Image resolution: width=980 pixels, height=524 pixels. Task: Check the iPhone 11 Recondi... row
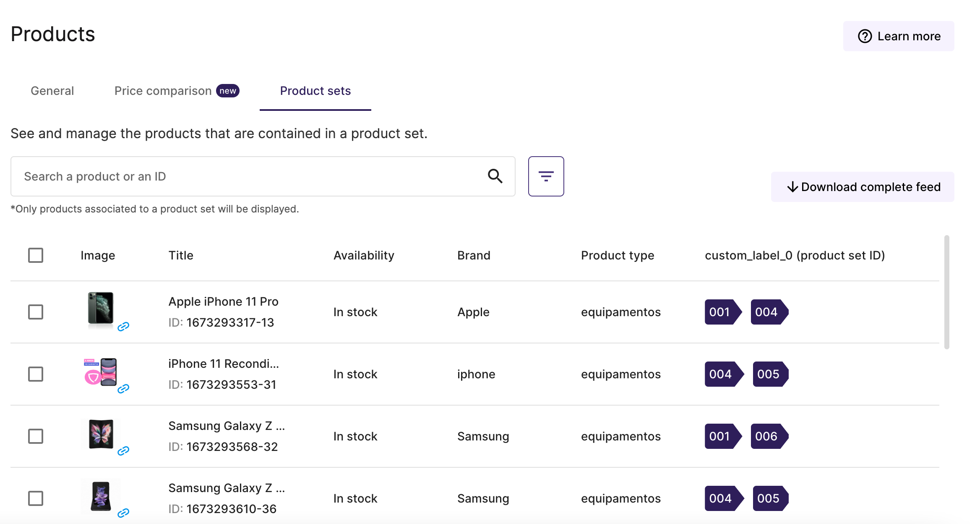[x=36, y=374]
